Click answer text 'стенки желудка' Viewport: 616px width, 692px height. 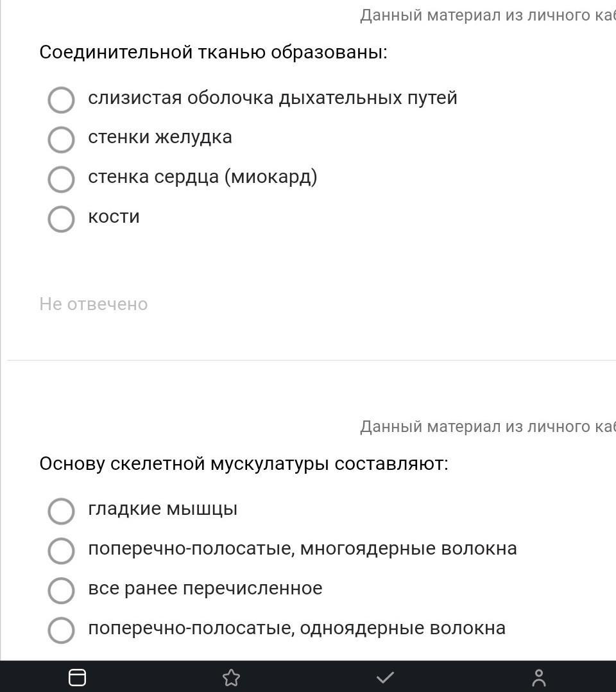tap(160, 137)
